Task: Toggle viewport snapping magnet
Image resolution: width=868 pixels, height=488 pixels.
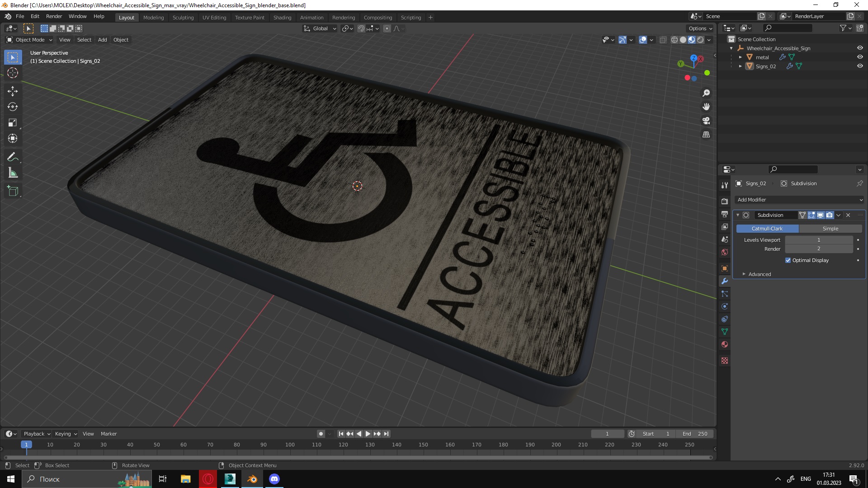Action: (361, 28)
